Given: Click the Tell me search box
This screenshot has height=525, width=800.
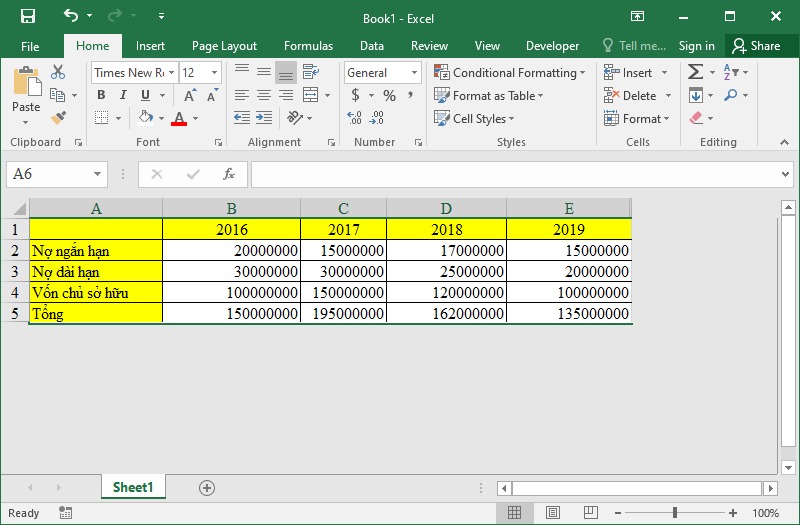Looking at the screenshot, I should click(x=634, y=46).
